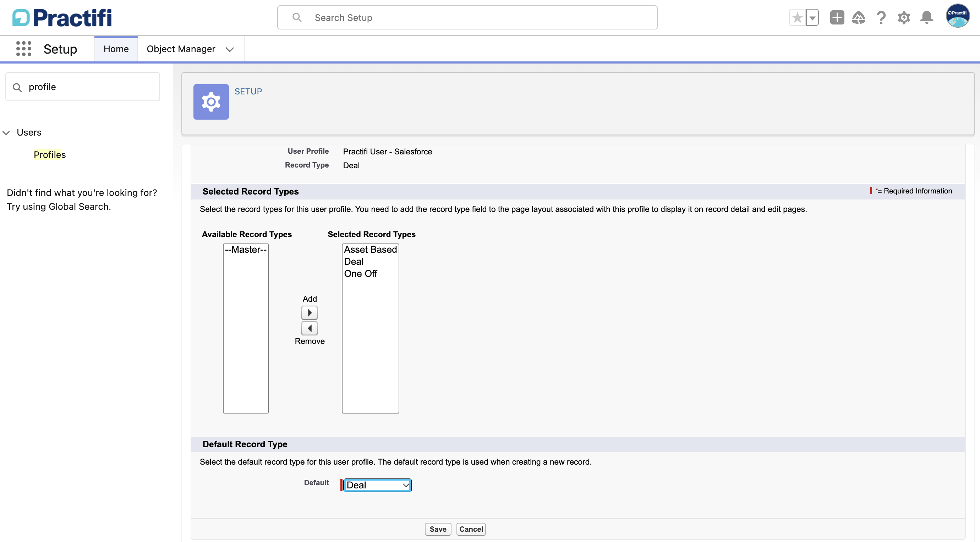Click the Setup app name label
Viewport: 980px width, 542px height.
60,49
